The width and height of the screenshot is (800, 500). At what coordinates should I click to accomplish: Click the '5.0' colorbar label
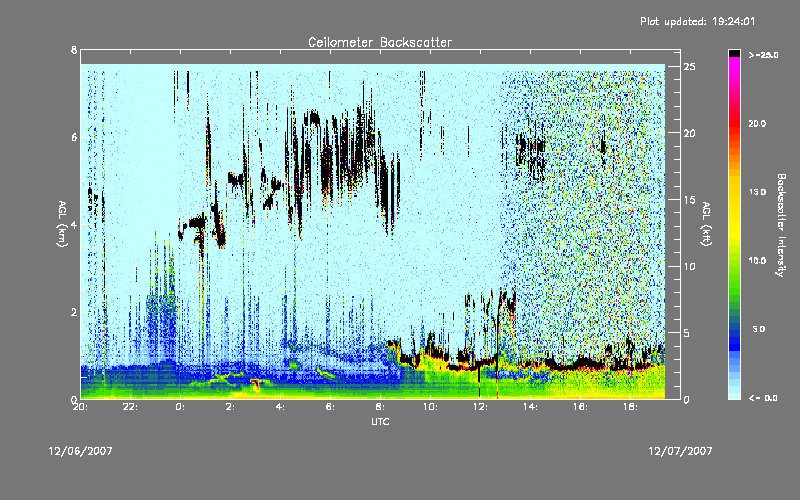759,329
